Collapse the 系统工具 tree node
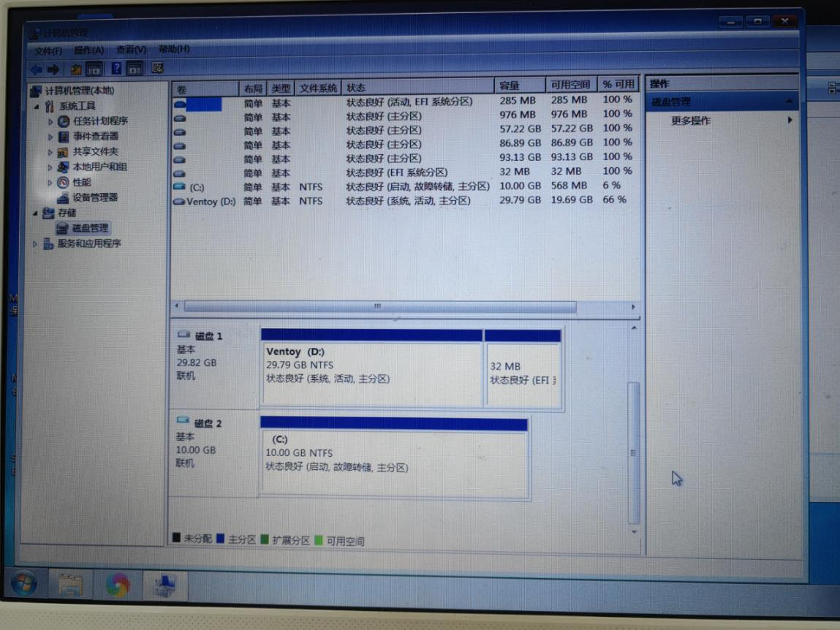The height and width of the screenshot is (630, 840). click(37, 107)
